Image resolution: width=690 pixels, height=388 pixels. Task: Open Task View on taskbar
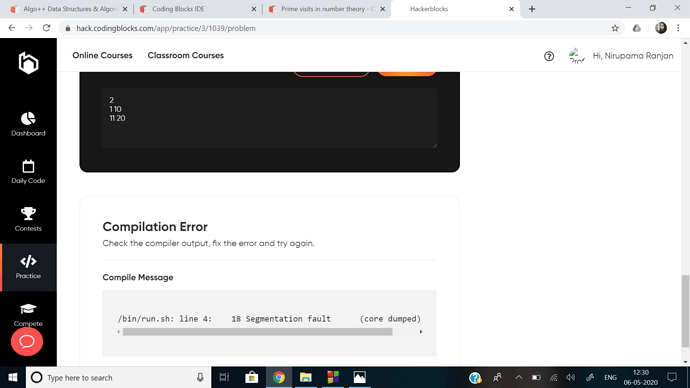click(x=224, y=377)
